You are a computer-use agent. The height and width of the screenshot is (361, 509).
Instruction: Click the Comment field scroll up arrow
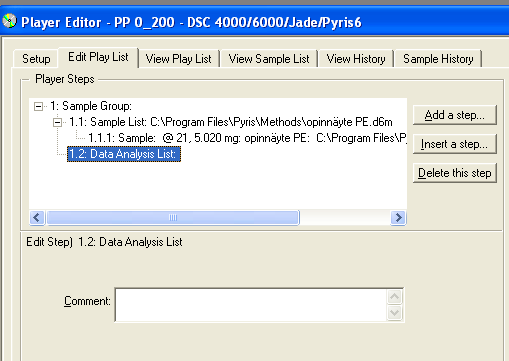click(x=395, y=297)
